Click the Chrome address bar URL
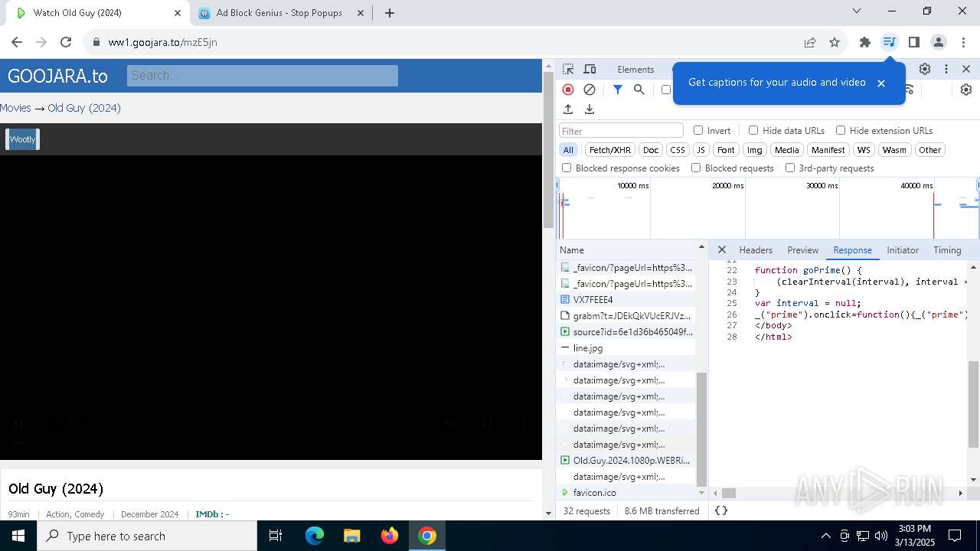The height and width of the screenshot is (551, 980). coord(162,42)
